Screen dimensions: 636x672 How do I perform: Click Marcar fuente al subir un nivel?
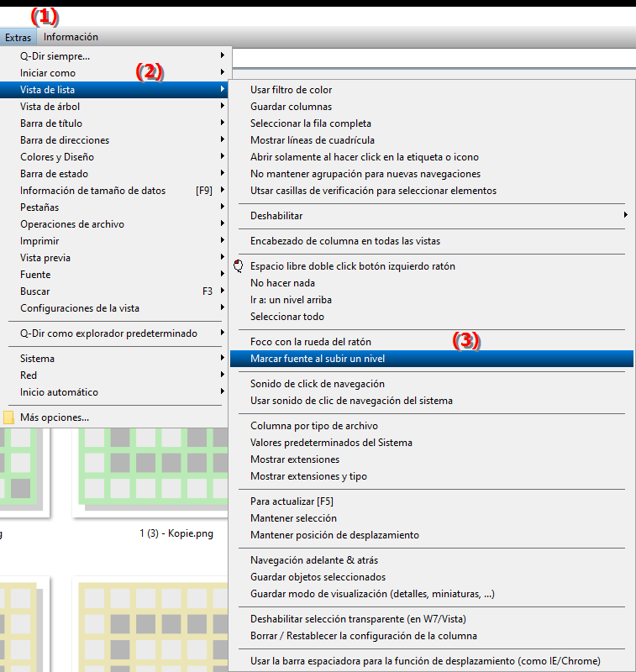[x=432, y=359]
